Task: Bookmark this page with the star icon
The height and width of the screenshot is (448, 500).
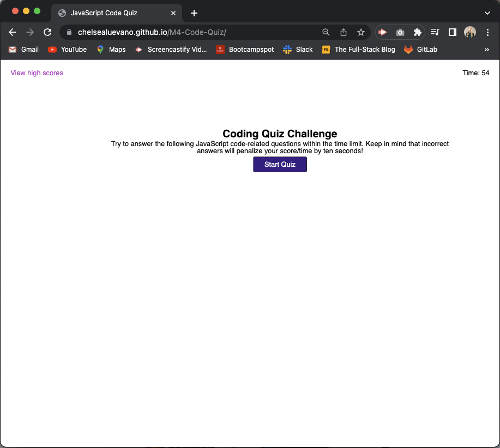Action: click(360, 32)
